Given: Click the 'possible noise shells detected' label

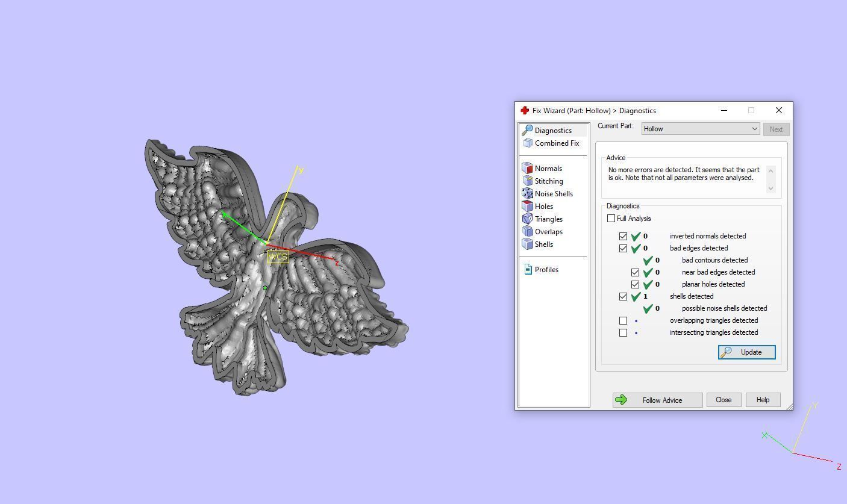Looking at the screenshot, I should coord(724,308).
